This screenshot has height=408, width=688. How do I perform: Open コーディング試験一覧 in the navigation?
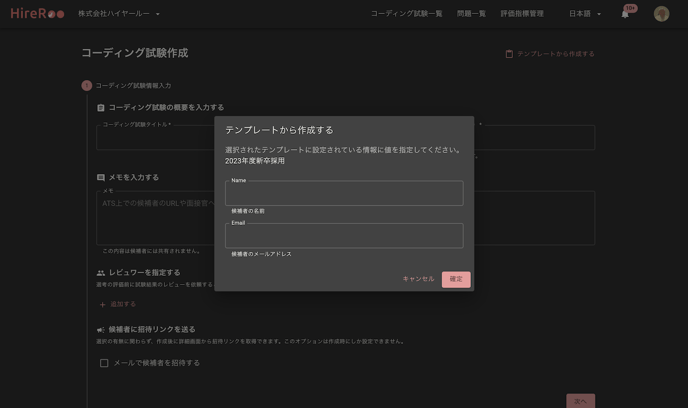406,14
